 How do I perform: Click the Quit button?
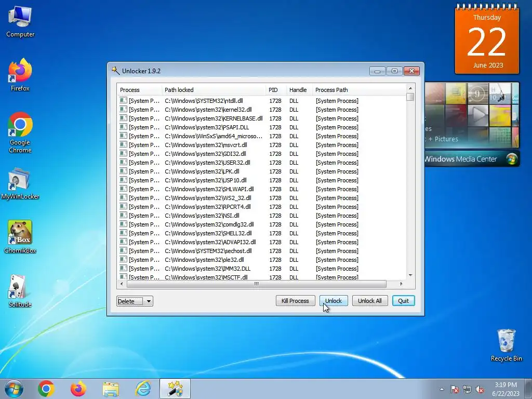pyautogui.click(x=403, y=301)
